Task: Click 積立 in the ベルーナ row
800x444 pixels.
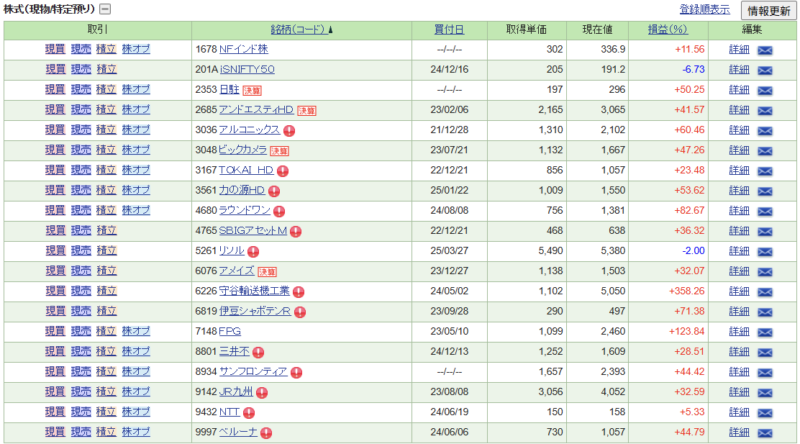Action: pos(106,432)
